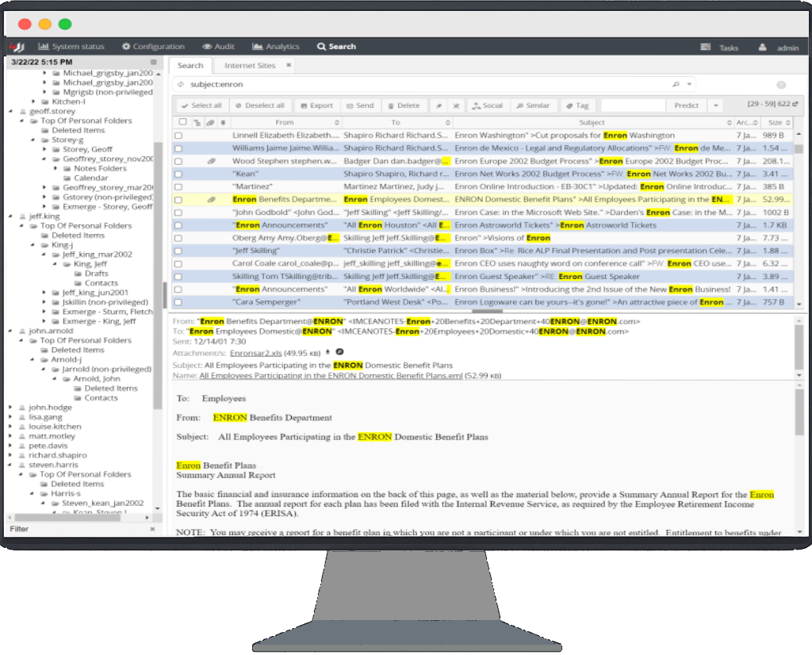The height and width of the screenshot is (655, 812).
Task: Export selected emails
Action: (x=317, y=105)
